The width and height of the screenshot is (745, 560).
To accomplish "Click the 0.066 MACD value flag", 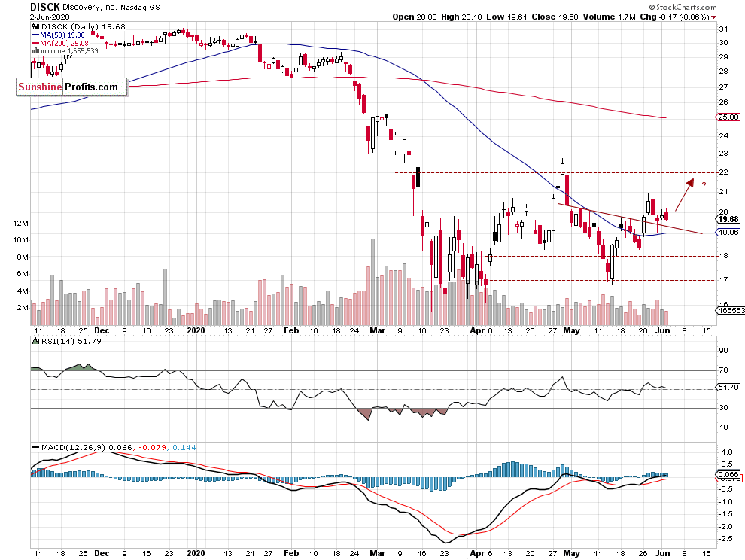I will click(x=728, y=474).
